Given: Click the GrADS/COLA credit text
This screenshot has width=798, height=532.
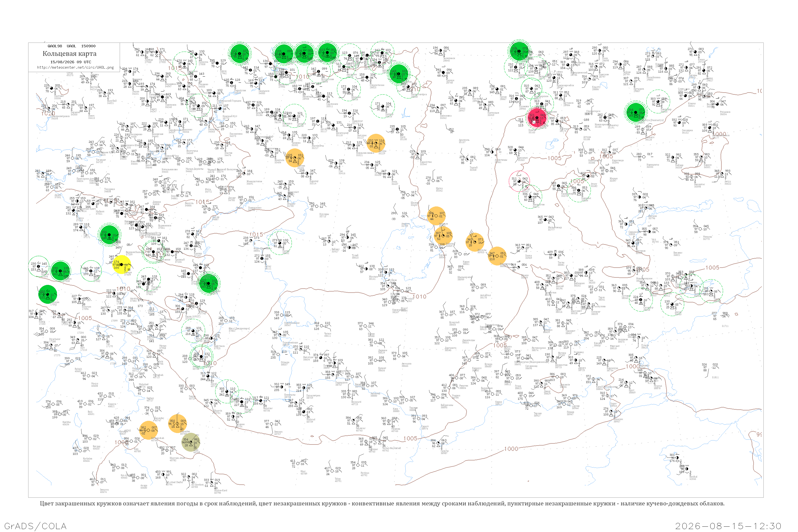Looking at the screenshot, I should (x=35, y=526).
